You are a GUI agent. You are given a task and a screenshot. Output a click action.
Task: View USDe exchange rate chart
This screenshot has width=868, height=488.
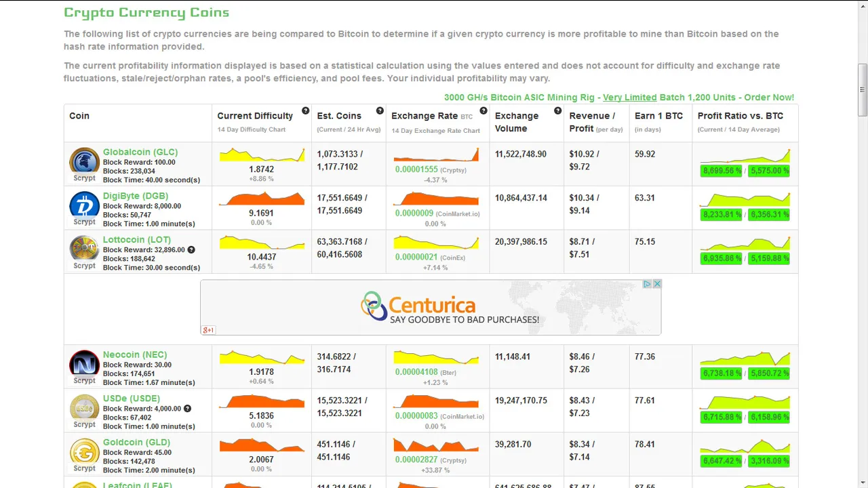(436, 401)
